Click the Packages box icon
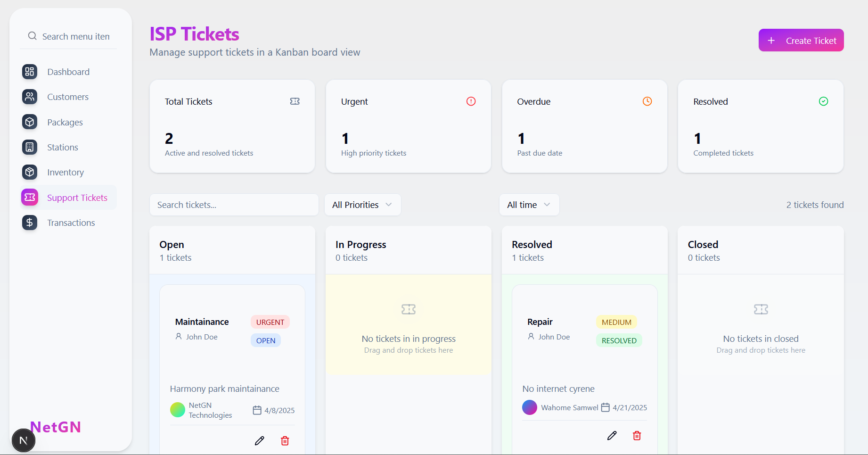 (30, 122)
